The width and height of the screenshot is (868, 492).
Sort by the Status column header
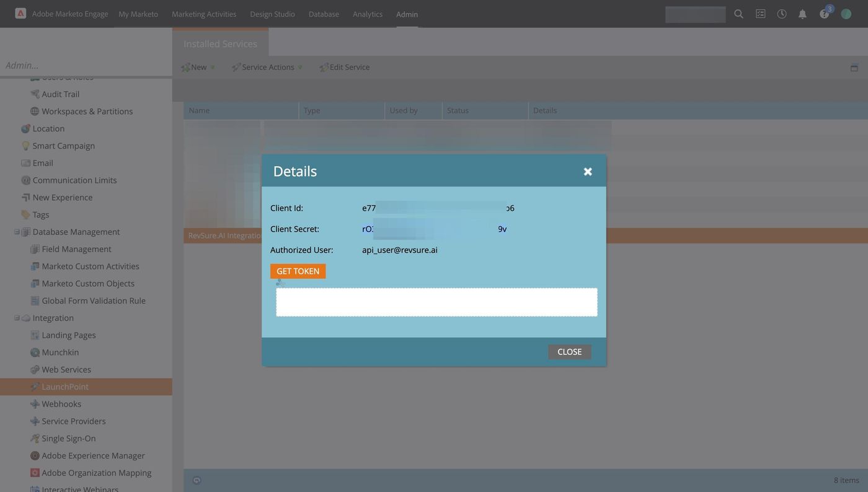point(485,110)
